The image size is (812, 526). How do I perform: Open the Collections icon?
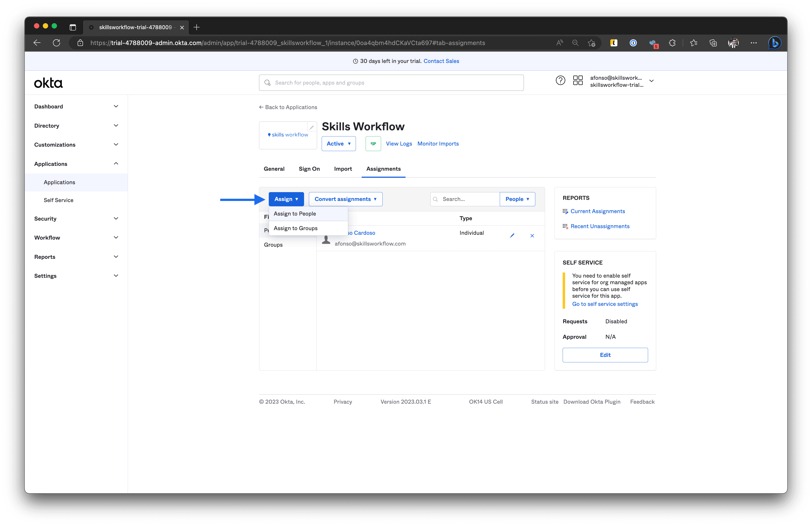(x=713, y=43)
